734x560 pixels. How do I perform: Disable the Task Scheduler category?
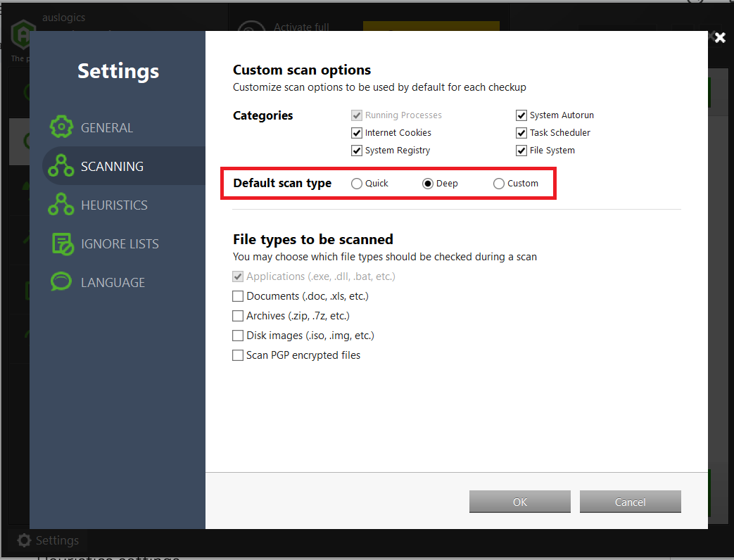521,132
